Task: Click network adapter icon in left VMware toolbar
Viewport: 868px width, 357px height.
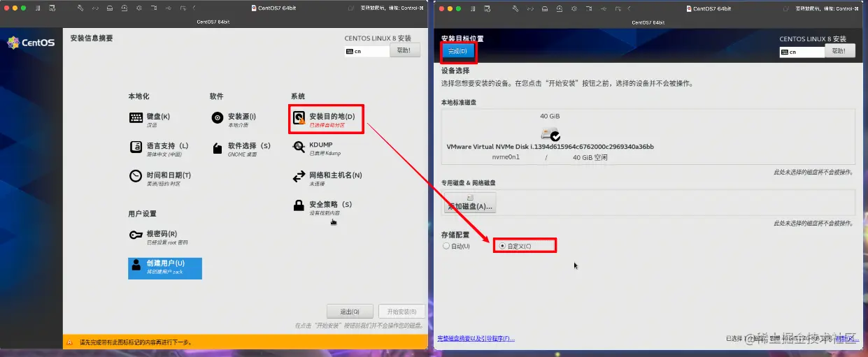Action: coord(95,8)
